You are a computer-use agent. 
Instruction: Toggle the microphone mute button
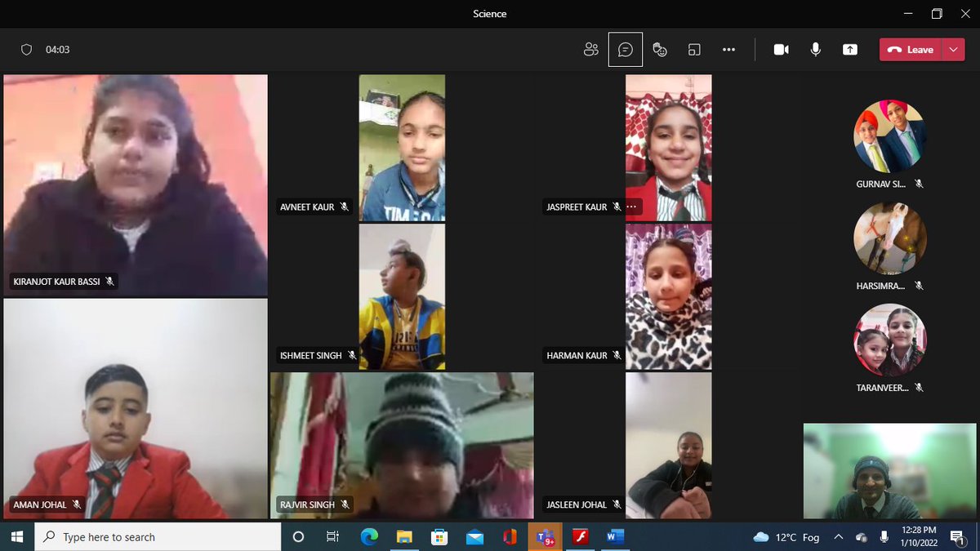click(815, 50)
